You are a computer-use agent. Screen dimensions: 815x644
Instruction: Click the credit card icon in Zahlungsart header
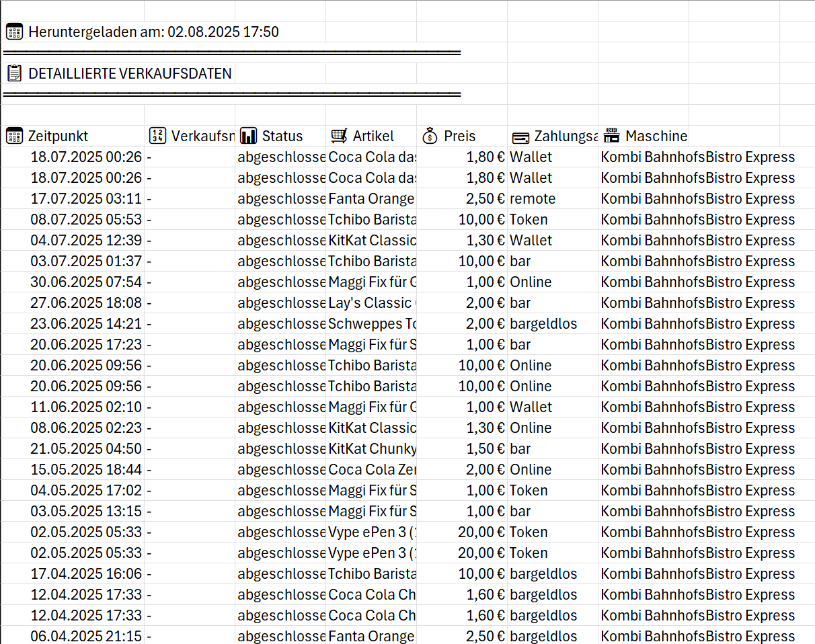click(520, 137)
